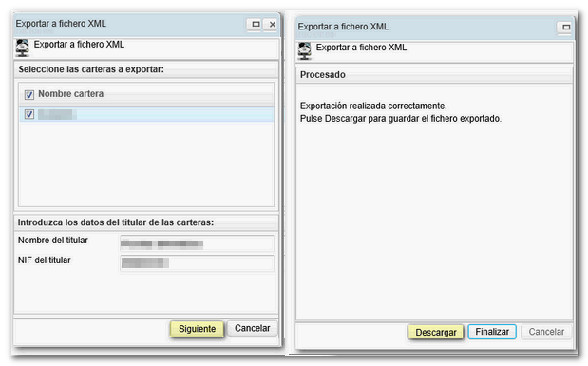Click the right dialog title bar text
The width and height of the screenshot is (588, 366).
click(x=343, y=27)
